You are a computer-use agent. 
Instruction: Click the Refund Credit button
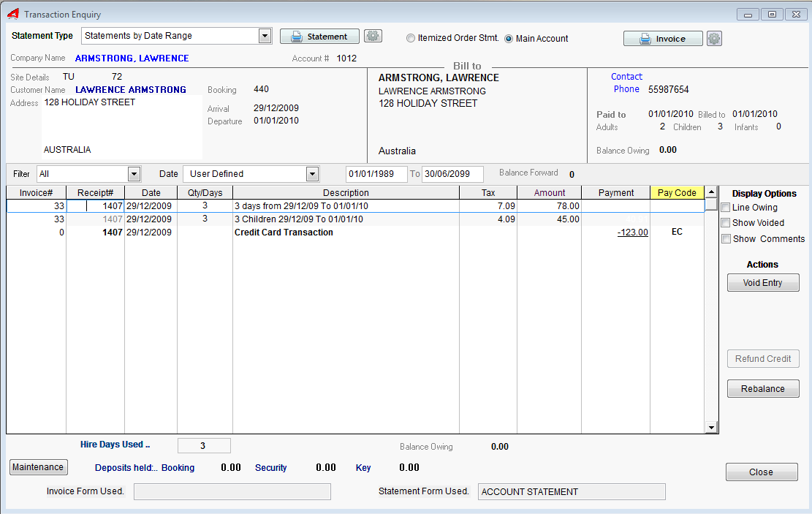tap(763, 358)
